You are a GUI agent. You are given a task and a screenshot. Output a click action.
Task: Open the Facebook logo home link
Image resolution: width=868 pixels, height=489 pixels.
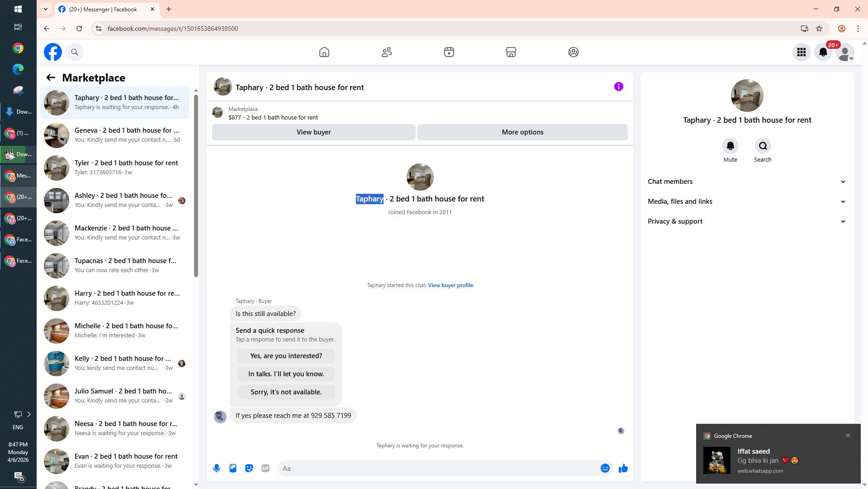coord(53,52)
